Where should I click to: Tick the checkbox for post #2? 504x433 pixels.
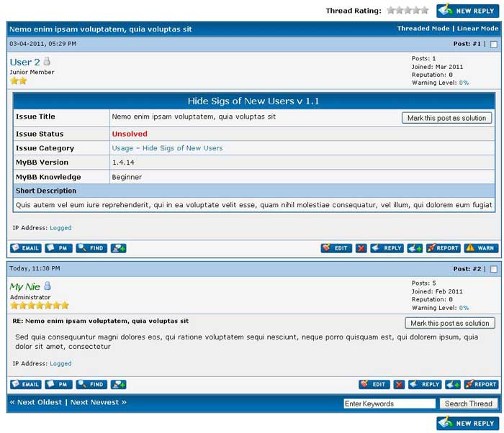tap(493, 269)
